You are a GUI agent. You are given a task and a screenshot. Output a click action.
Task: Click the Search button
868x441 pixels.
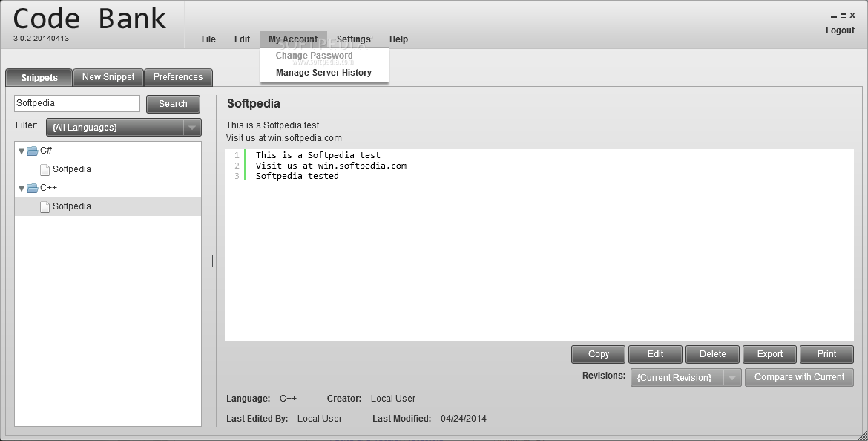point(173,104)
